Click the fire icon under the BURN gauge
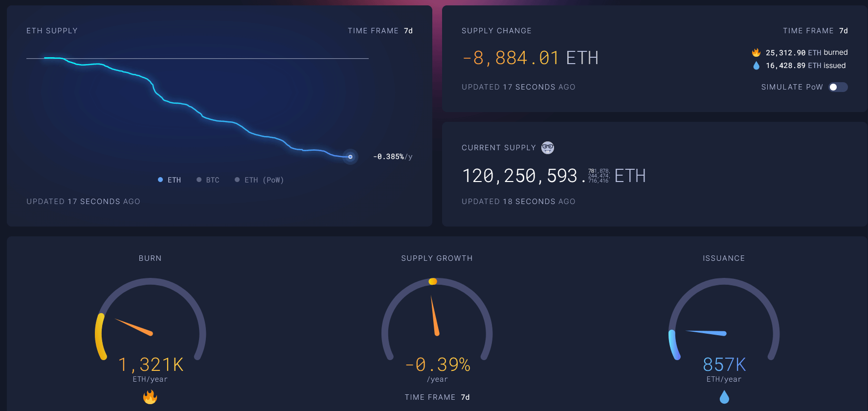Screen dimensions: 868x411 click(x=151, y=397)
